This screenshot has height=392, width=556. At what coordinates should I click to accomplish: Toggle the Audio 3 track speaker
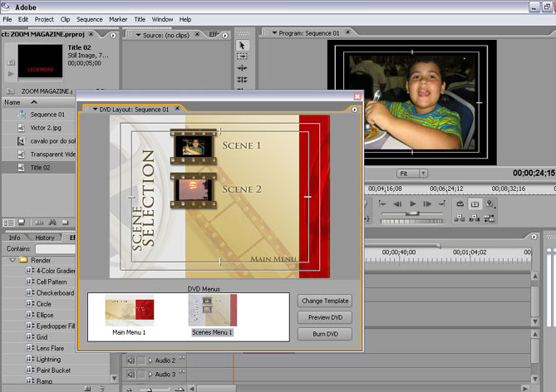point(130,375)
